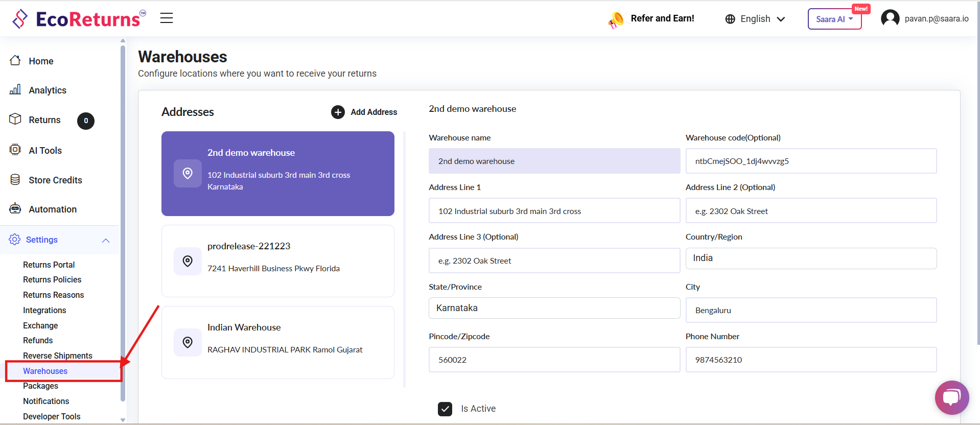The width and height of the screenshot is (980, 425).
Task: Click the plus icon to add address
Action: tap(338, 112)
